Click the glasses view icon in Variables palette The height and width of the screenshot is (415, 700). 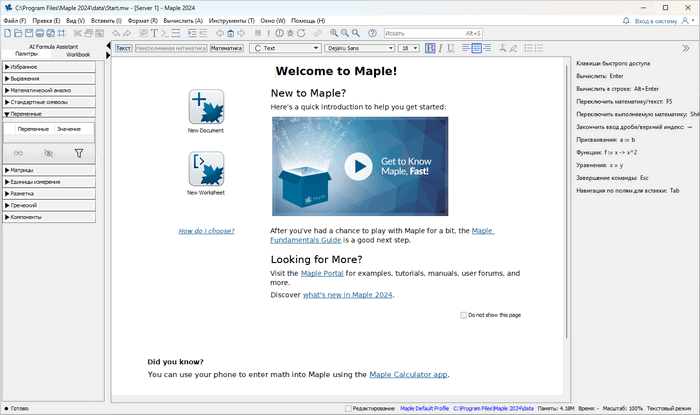point(17,153)
